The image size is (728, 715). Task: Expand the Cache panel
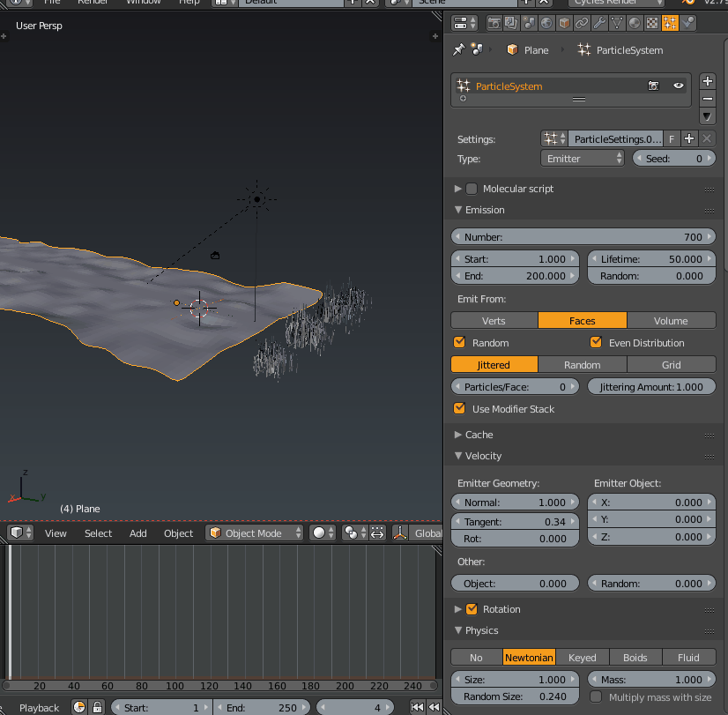480,434
